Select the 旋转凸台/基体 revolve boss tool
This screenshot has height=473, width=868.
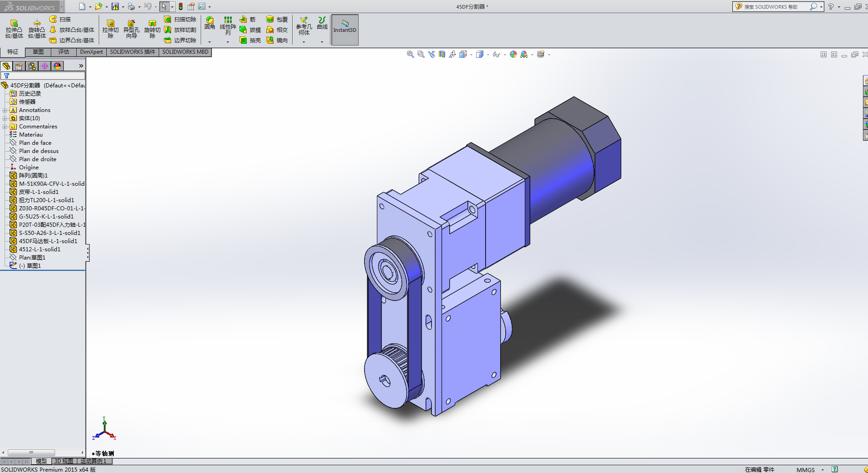(x=37, y=29)
